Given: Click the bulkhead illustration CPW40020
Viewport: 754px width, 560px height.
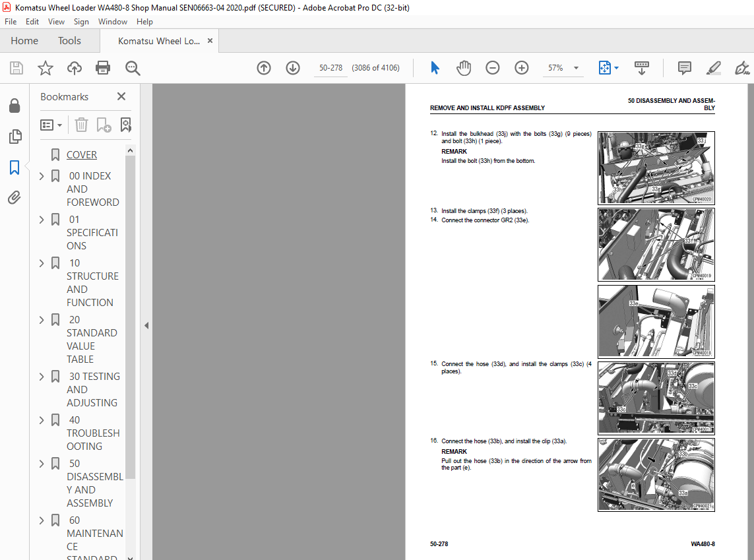Looking at the screenshot, I should (656, 168).
